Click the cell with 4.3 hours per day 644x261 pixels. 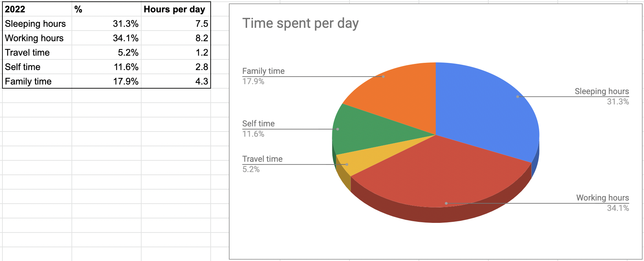pos(176,81)
